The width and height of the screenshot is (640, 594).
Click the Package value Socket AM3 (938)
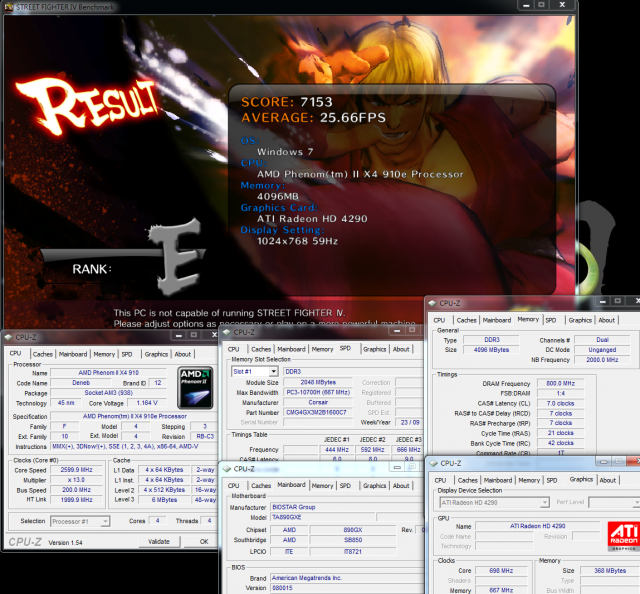(108, 393)
